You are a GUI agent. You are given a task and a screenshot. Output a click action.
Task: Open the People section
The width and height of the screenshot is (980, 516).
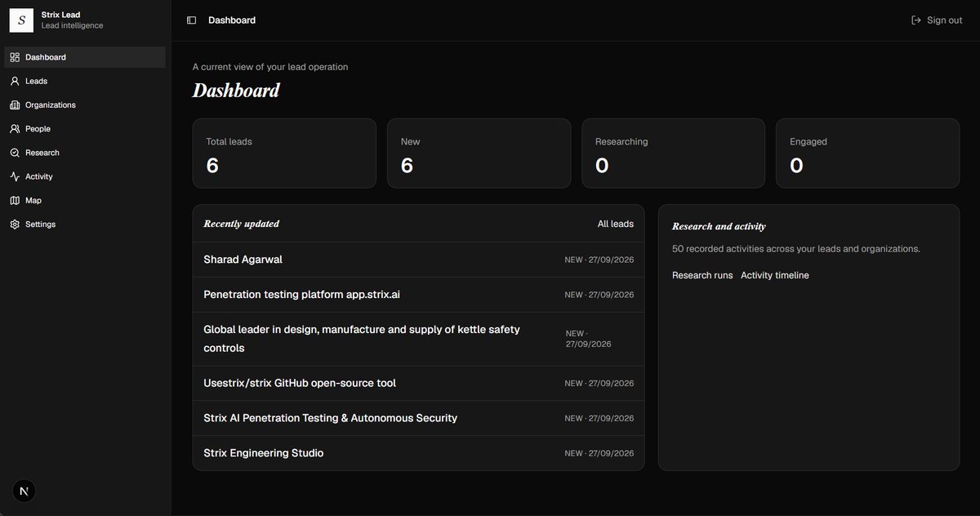(x=86, y=128)
